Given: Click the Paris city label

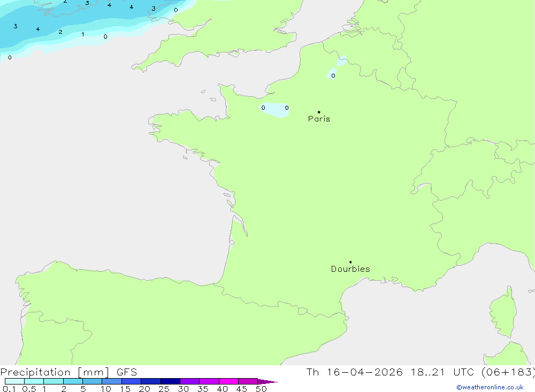Looking at the screenshot, I should click(319, 119).
